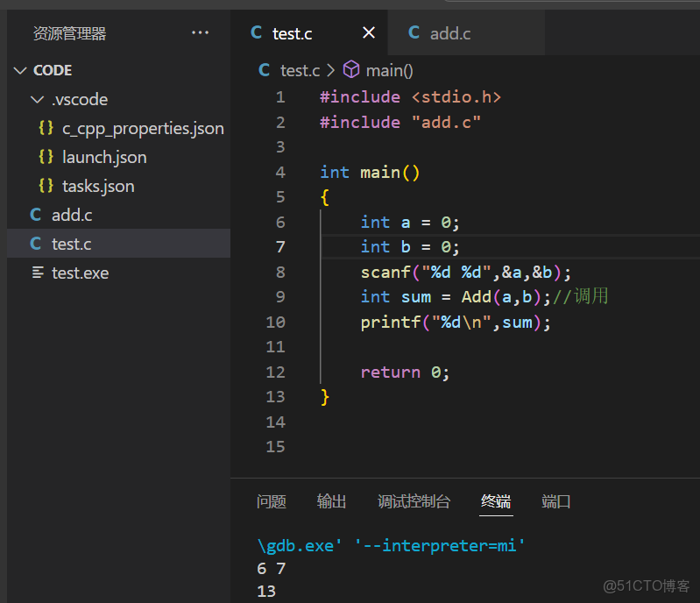Click the JSON icon beside launch.json

click(x=46, y=157)
